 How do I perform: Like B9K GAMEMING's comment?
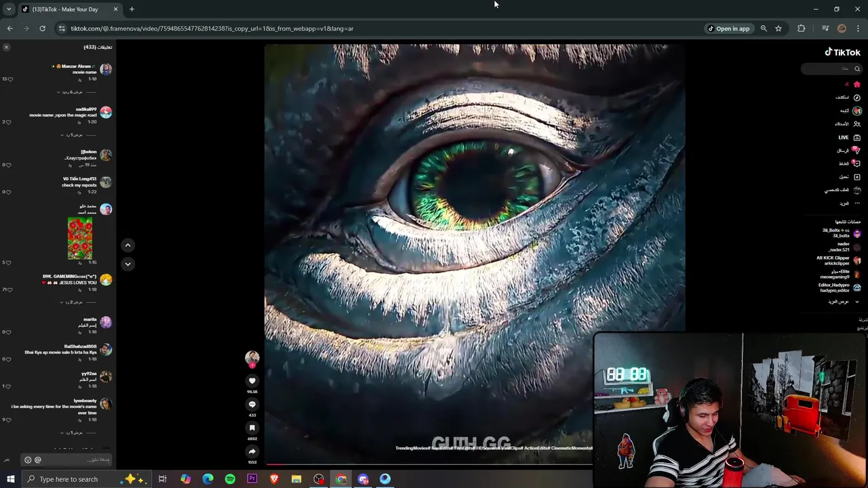(x=10, y=289)
